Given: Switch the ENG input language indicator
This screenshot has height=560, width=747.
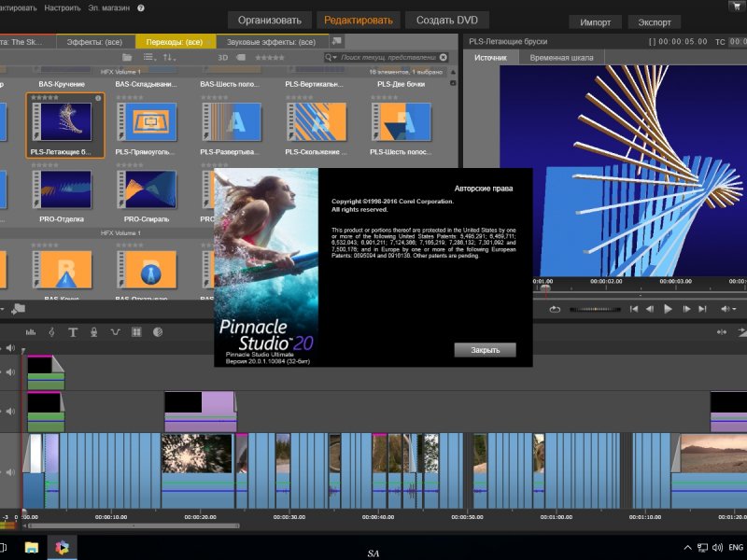Looking at the screenshot, I should tap(736, 548).
